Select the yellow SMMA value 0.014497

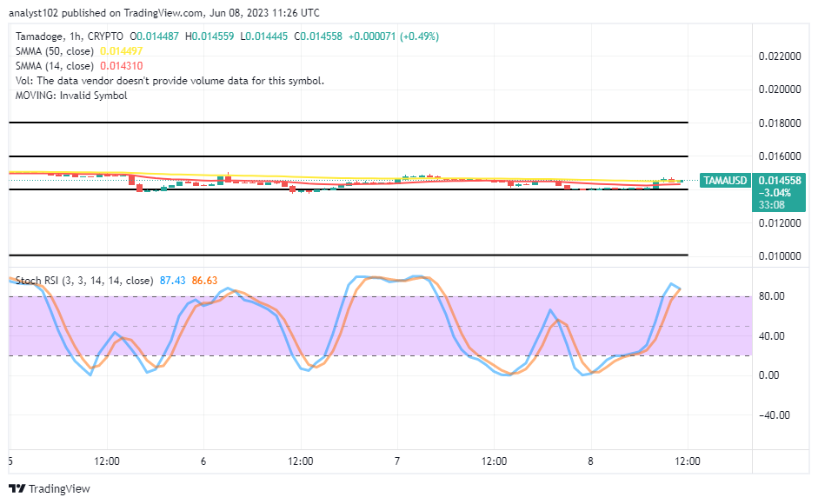(x=122, y=51)
